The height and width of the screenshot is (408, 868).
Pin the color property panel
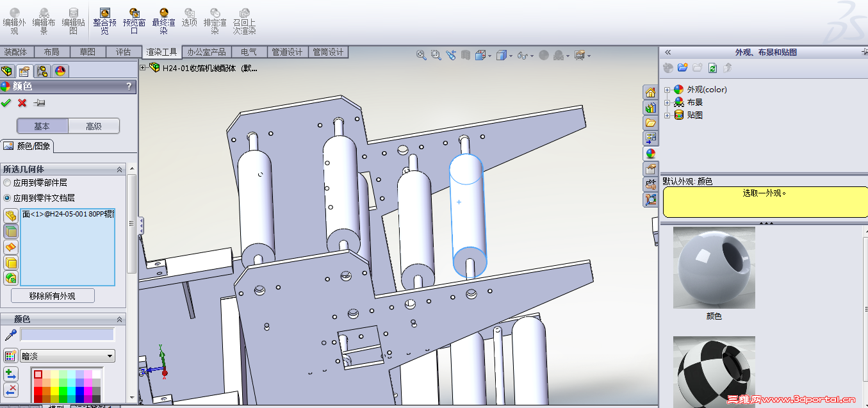point(39,102)
